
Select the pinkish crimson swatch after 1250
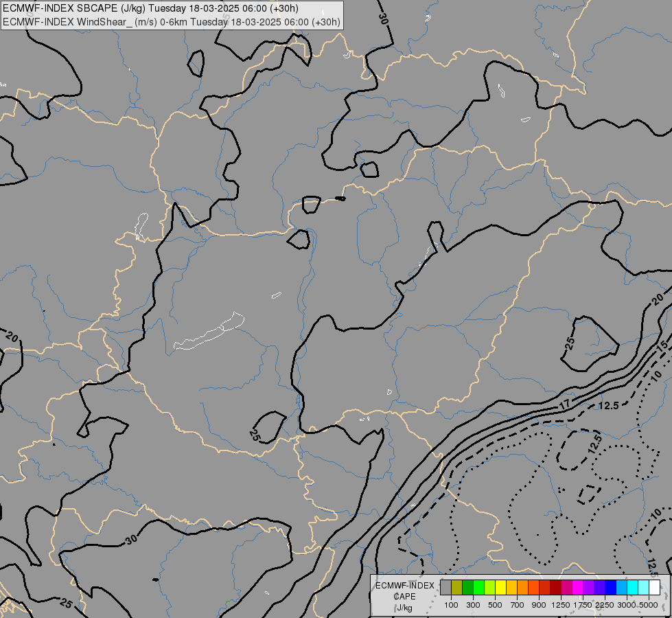point(566,587)
